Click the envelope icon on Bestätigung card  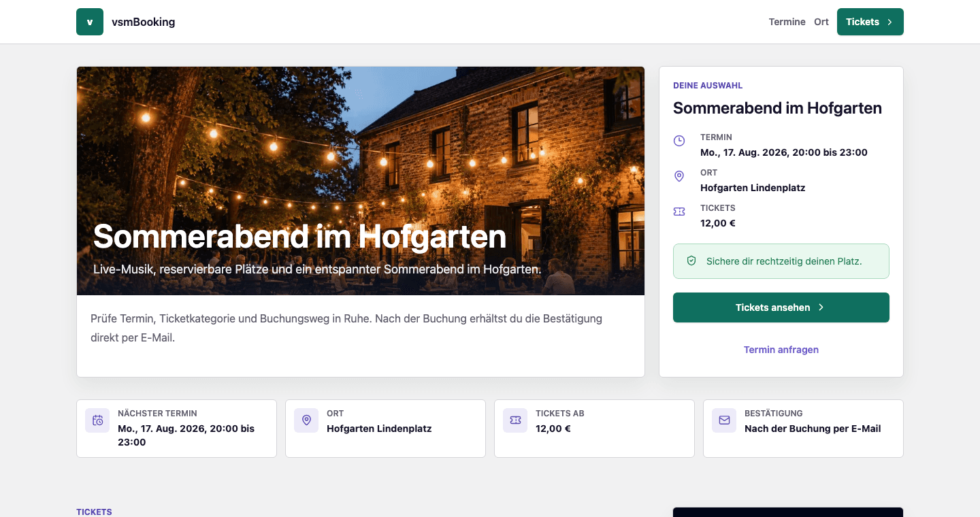(724, 420)
